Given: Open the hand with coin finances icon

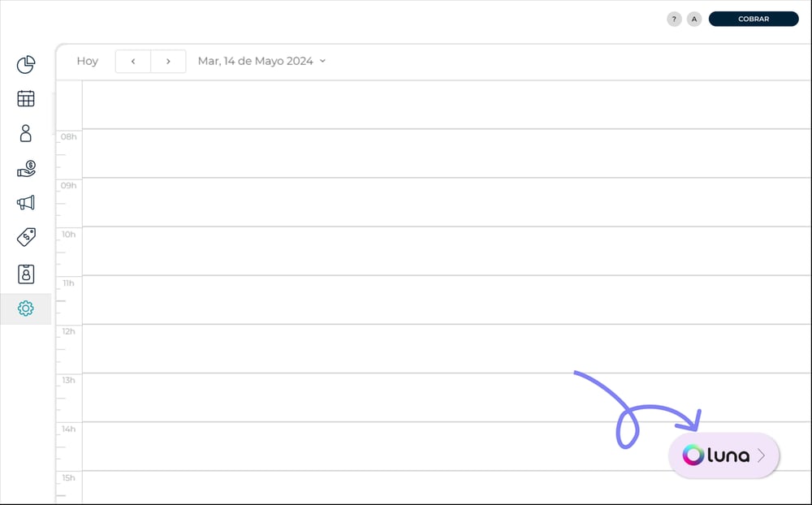Looking at the screenshot, I should (26, 168).
